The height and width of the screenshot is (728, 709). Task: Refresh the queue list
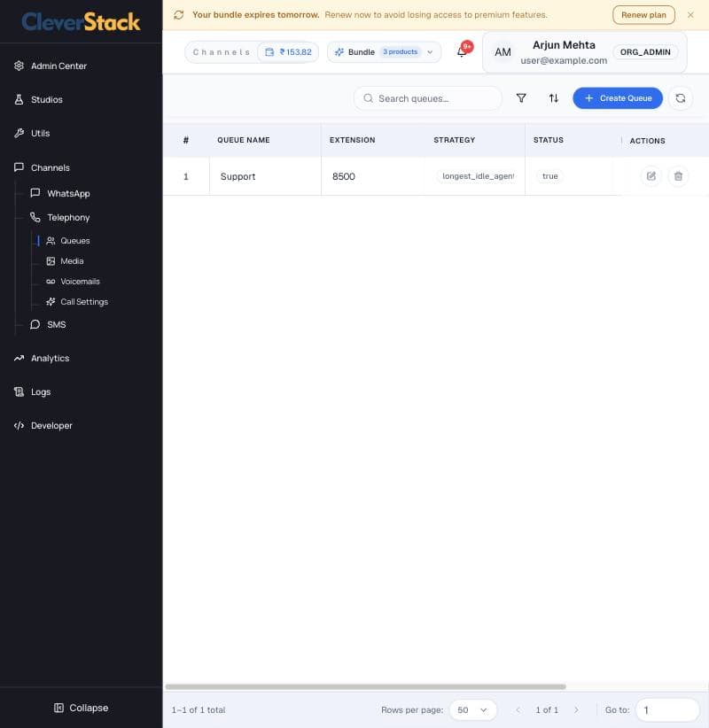[680, 98]
